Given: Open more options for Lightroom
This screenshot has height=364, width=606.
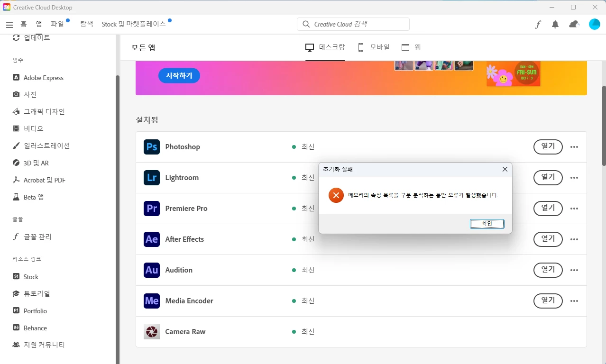Looking at the screenshot, I should [574, 178].
